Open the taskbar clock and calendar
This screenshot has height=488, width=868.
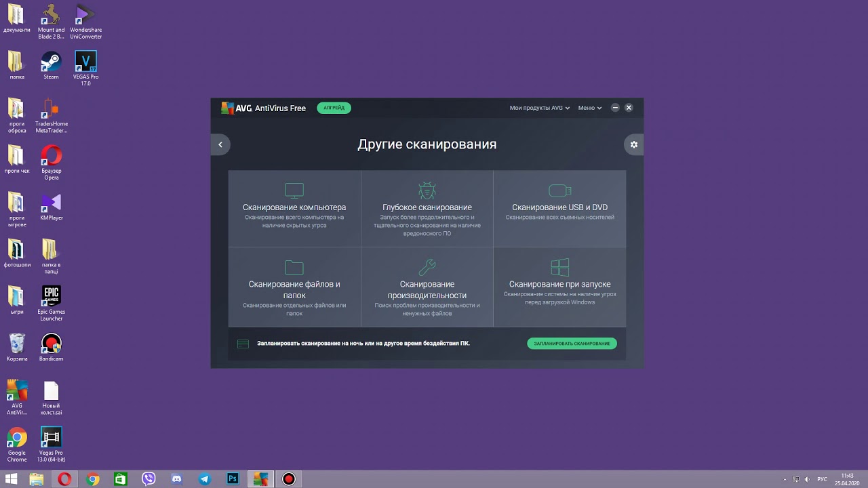tap(847, 479)
